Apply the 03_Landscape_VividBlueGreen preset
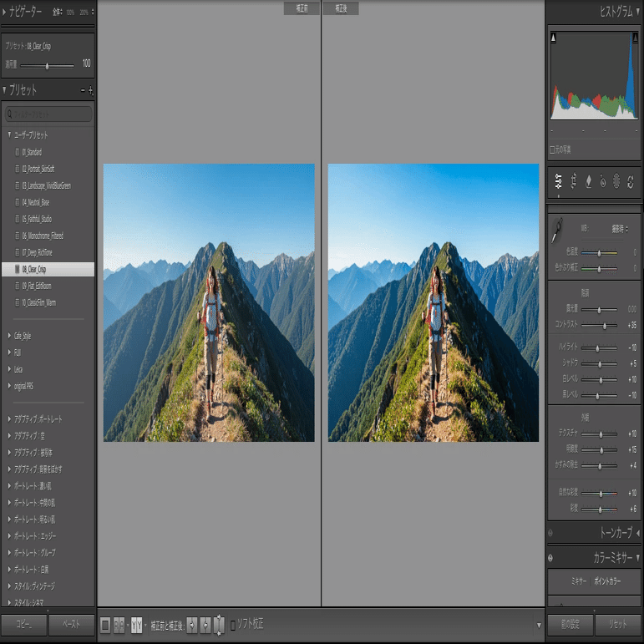The width and height of the screenshot is (644, 644). [48, 185]
